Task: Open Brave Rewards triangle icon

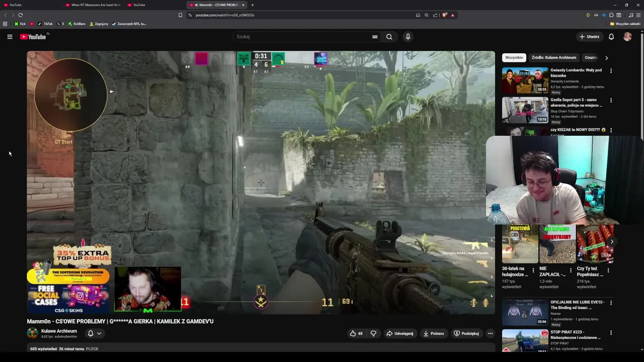Action: point(452,15)
